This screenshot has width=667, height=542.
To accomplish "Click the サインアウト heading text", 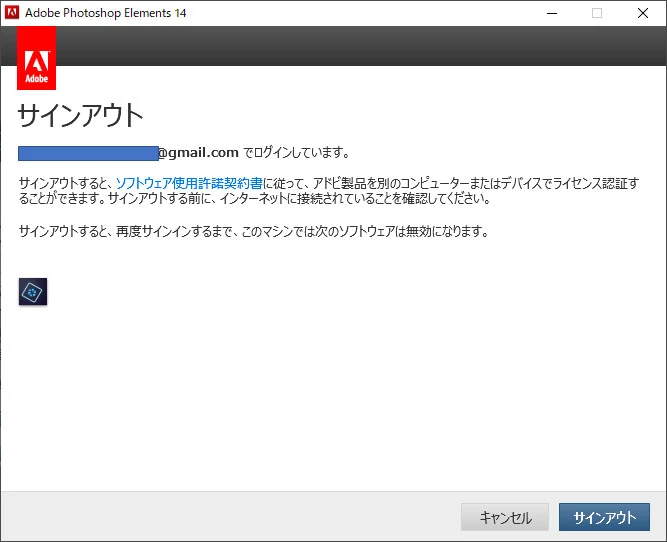I will point(80,115).
